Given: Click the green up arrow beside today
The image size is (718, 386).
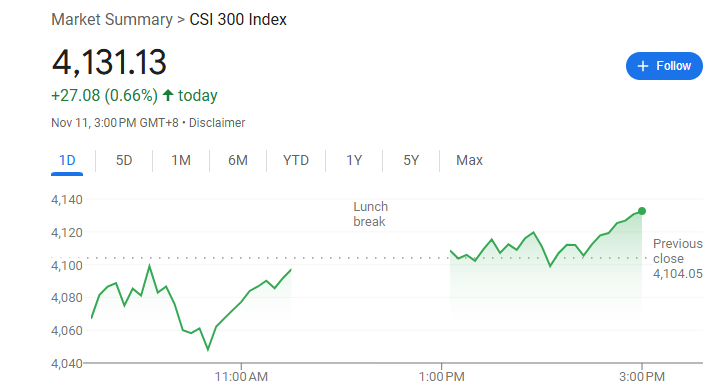Looking at the screenshot, I should (x=168, y=95).
